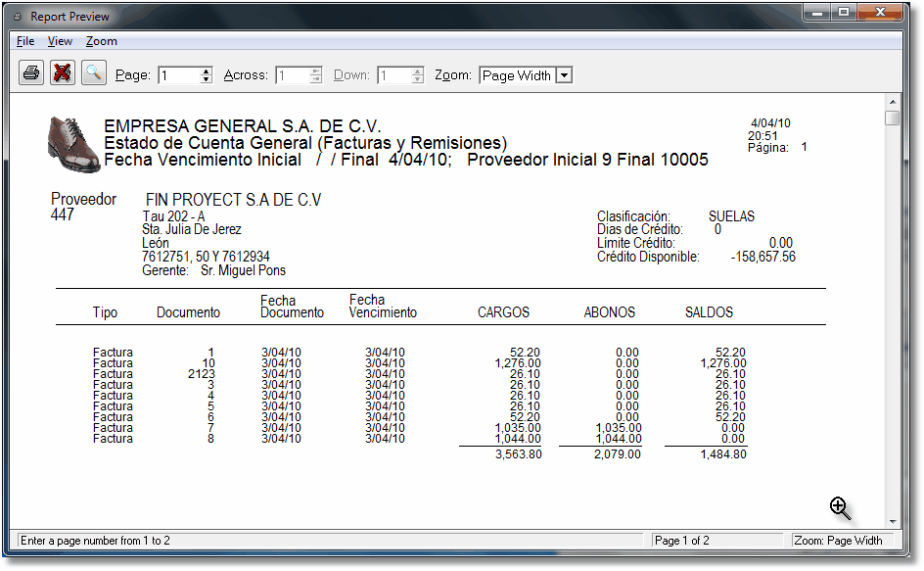Select the magnifying glass zoom tool

93,72
